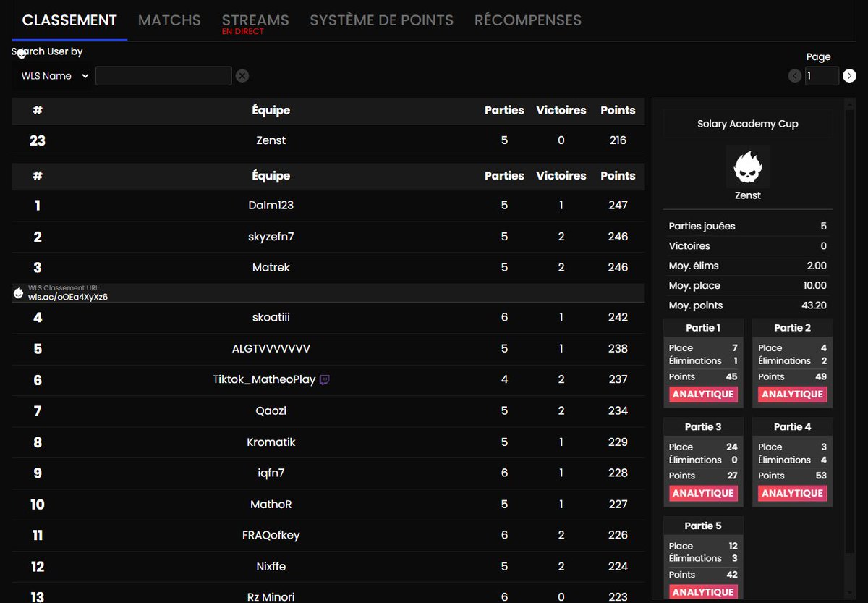Select team MathoR in the leaderboard
Viewport: 868px width, 603px height.
tap(328, 504)
